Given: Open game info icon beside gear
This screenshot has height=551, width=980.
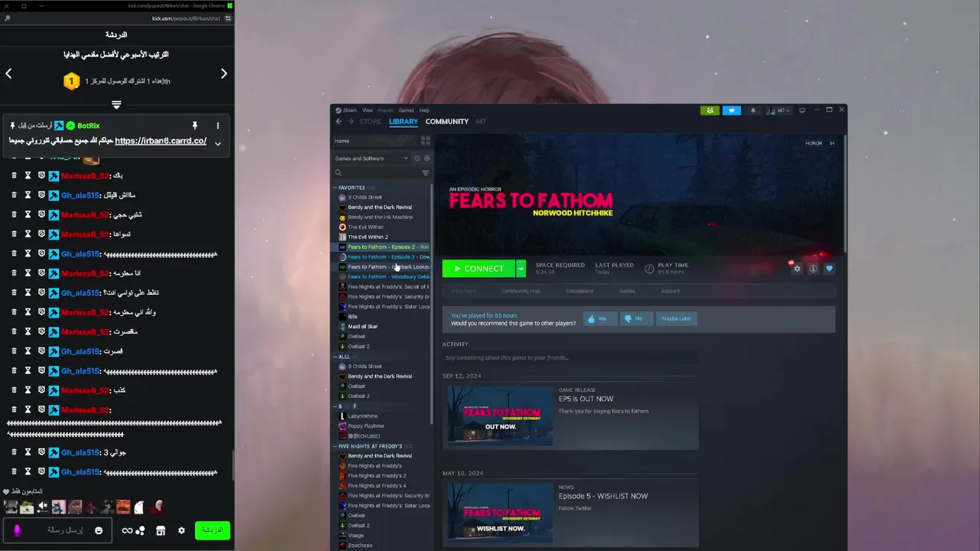Looking at the screenshot, I should 813,269.
